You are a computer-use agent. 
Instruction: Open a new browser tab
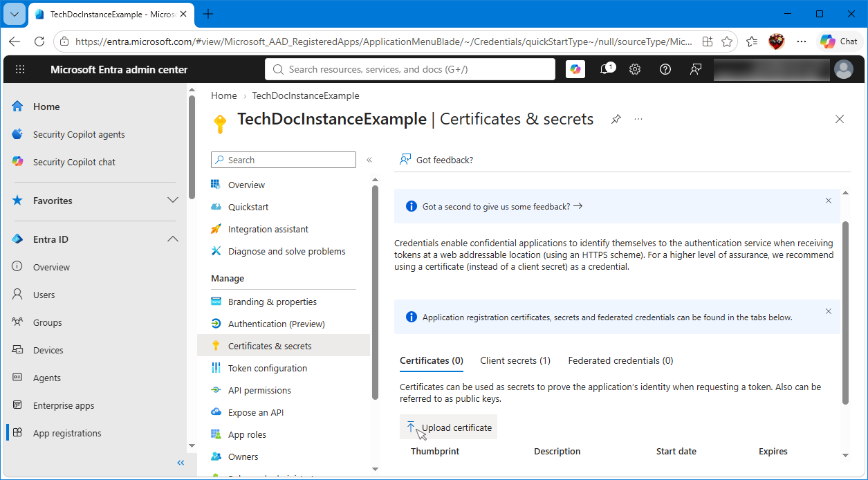tap(208, 14)
